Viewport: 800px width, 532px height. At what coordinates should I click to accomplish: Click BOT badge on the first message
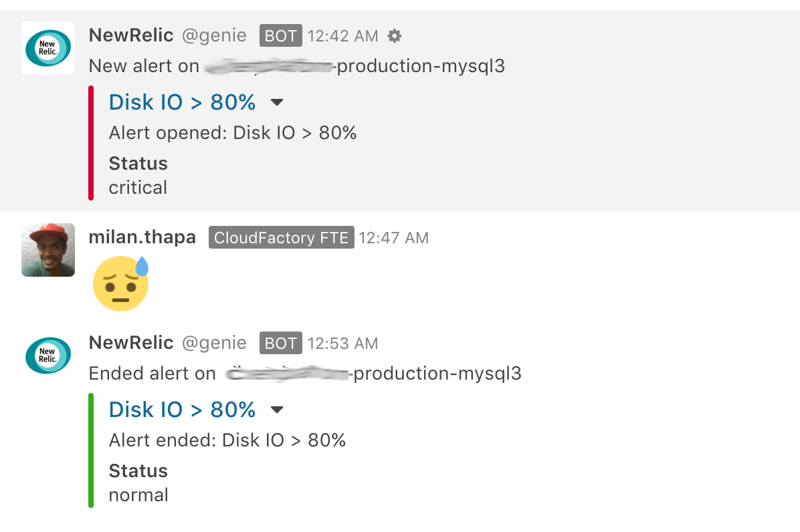281,35
